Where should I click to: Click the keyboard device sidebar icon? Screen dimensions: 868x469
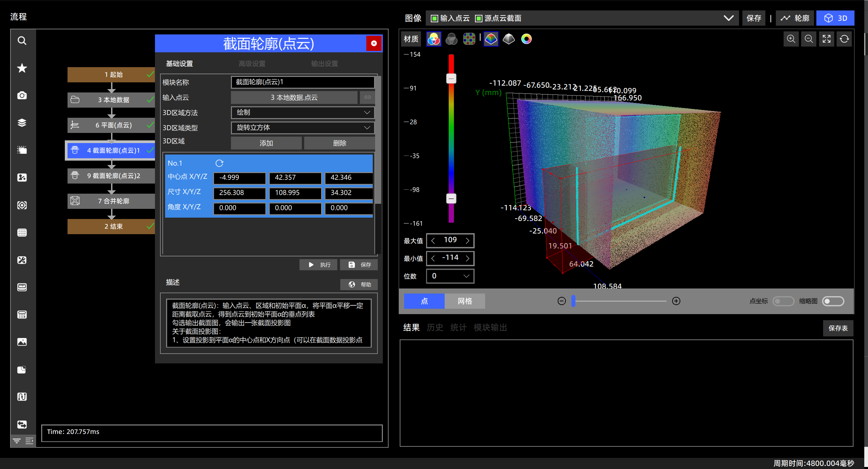pyautogui.click(x=22, y=287)
